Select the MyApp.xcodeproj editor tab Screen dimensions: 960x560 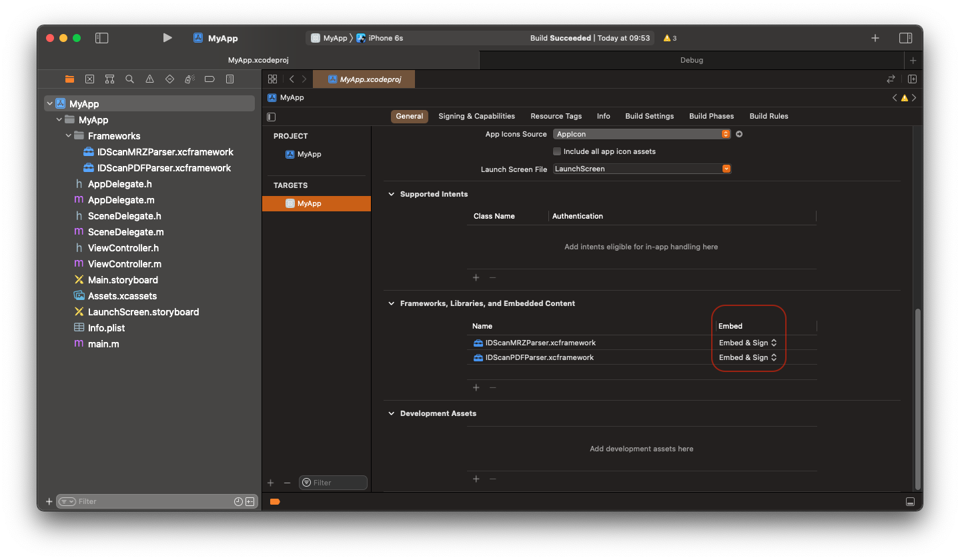pyautogui.click(x=364, y=79)
